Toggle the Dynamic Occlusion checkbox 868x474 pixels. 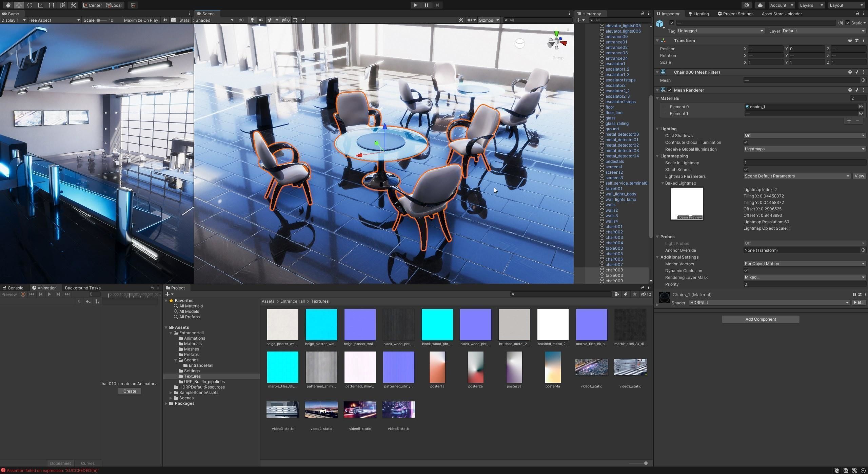(746, 270)
